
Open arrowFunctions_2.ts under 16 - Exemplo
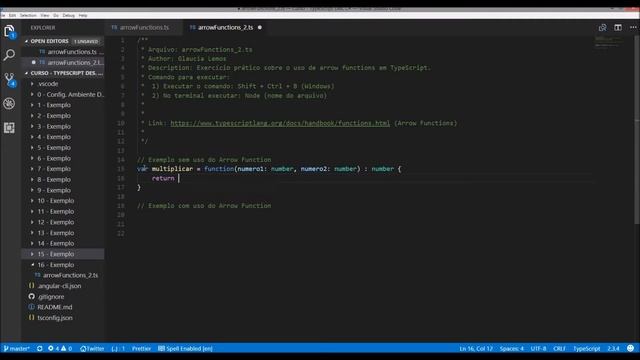tap(63, 275)
